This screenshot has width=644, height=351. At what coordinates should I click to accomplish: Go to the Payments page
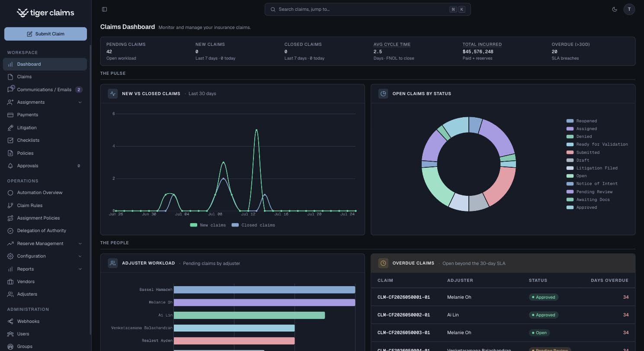[x=45, y=115]
